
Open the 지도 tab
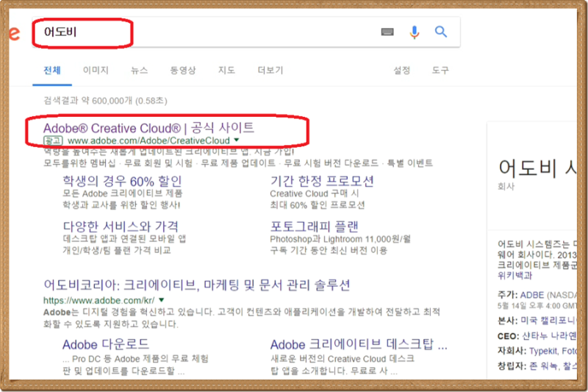pos(226,70)
